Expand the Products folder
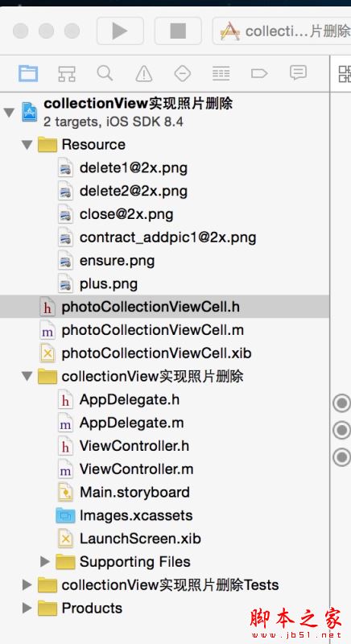The image size is (351, 644). (27, 608)
